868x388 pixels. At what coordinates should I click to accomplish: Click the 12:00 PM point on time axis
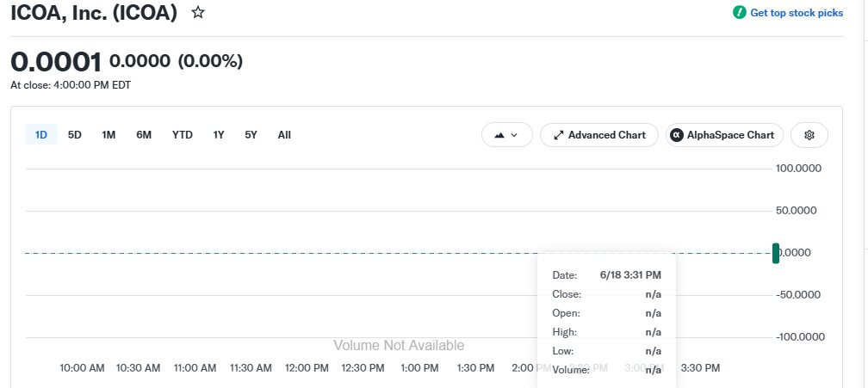pyautogui.click(x=307, y=368)
